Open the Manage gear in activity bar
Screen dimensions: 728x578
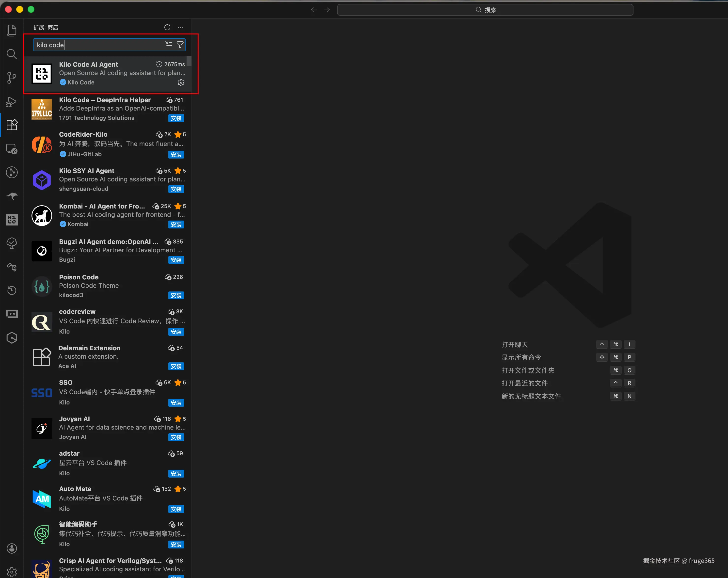pyautogui.click(x=12, y=572)
